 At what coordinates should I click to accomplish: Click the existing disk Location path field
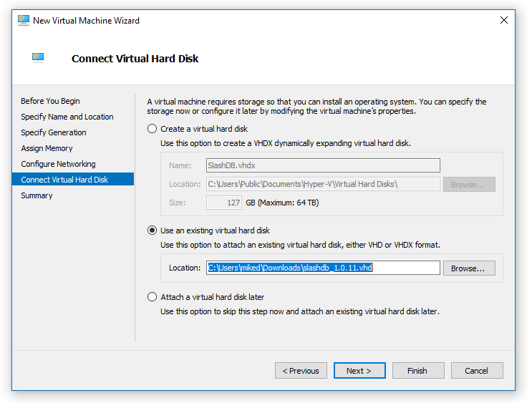[x=322, y=268]
